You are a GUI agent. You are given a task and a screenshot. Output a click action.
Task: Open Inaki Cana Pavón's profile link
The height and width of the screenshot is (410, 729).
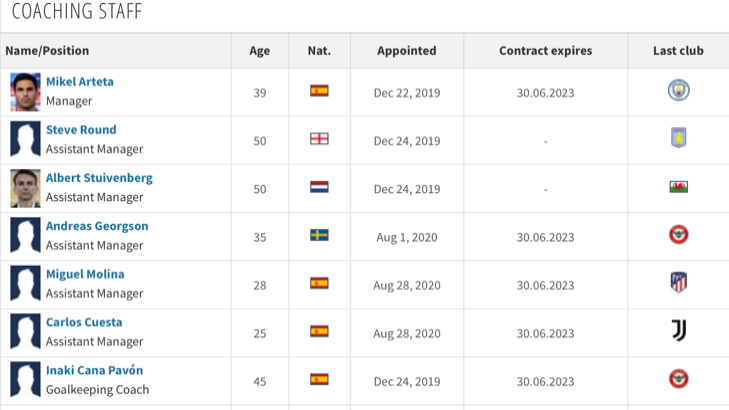94,370
